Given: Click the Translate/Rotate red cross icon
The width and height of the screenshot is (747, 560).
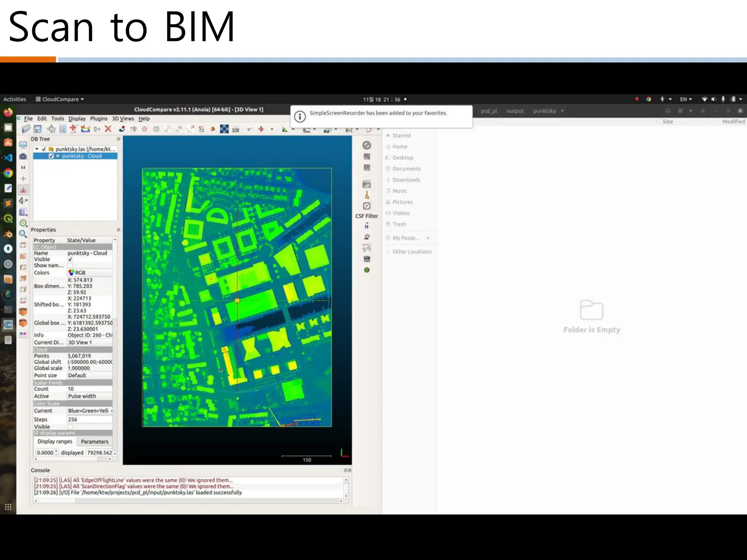Looking at the screenshot, I should coord(261,129).
